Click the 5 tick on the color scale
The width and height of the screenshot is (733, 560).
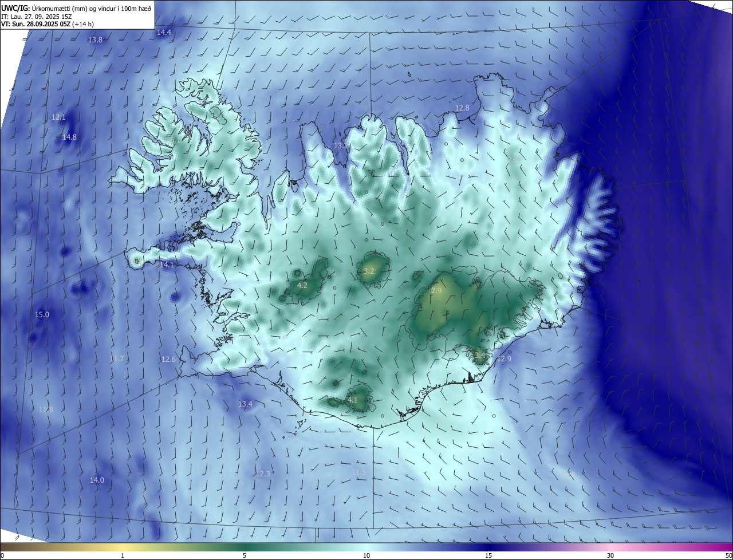pos(245,556)
